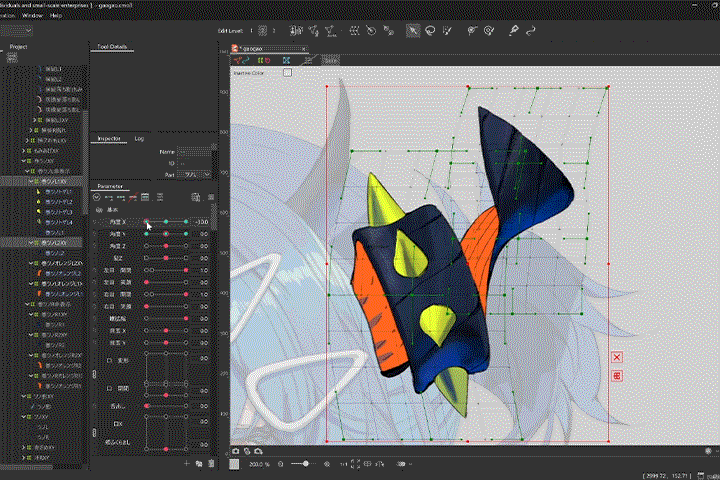Click the Inactive Color swatch
The image size is (720, 480).
(x=287, y=73)
